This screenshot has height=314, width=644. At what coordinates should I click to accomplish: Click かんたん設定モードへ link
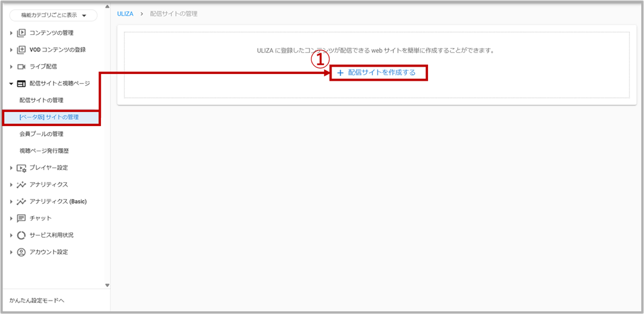click(37, 301)
